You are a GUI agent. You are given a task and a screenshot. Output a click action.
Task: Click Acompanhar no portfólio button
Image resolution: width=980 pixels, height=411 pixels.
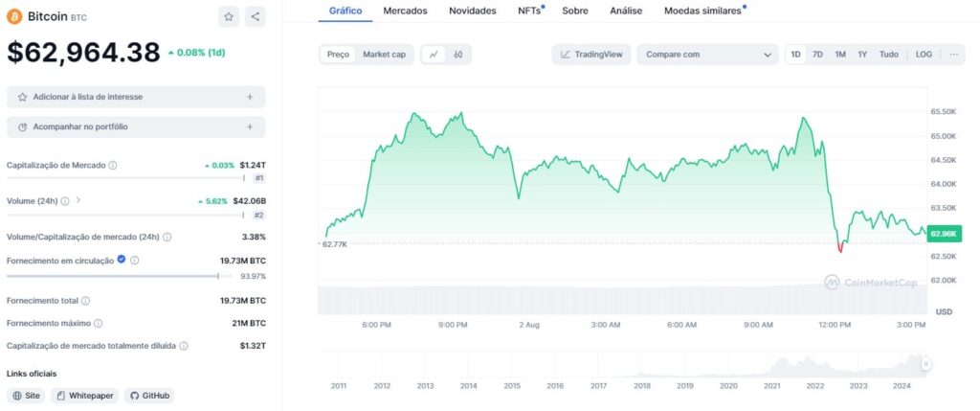point(136,127)
